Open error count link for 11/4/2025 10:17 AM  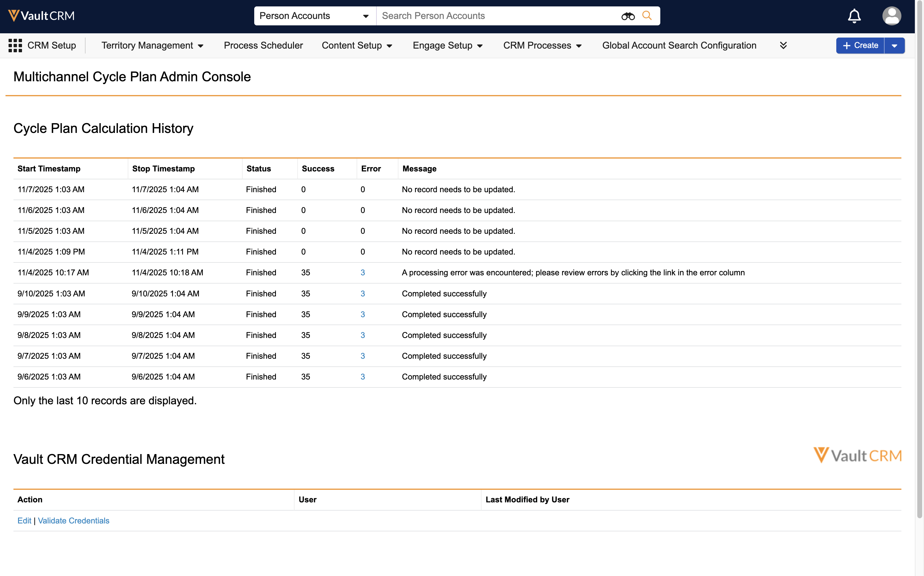click(363, 273)
